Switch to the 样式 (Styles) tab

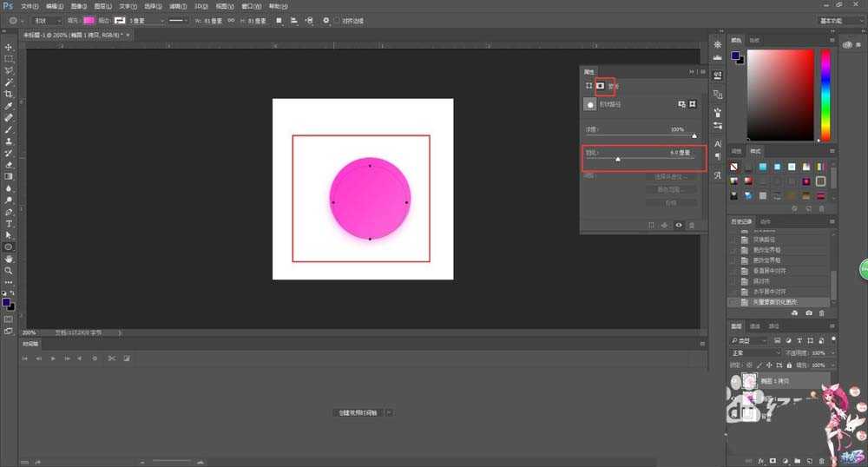755,151
